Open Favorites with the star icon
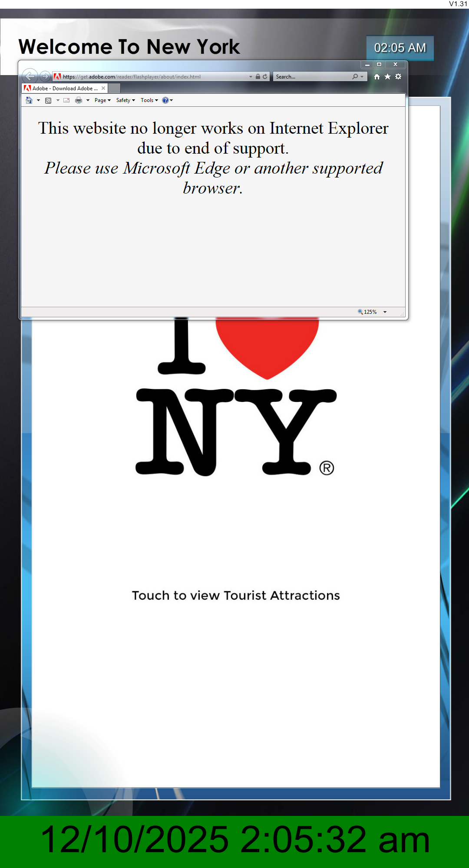Screen dimensions: 469x868 (x=387, y=76)
